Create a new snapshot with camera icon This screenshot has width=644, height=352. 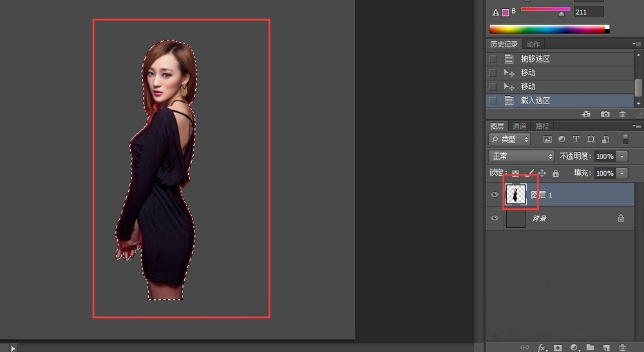[x=605, y=114]
